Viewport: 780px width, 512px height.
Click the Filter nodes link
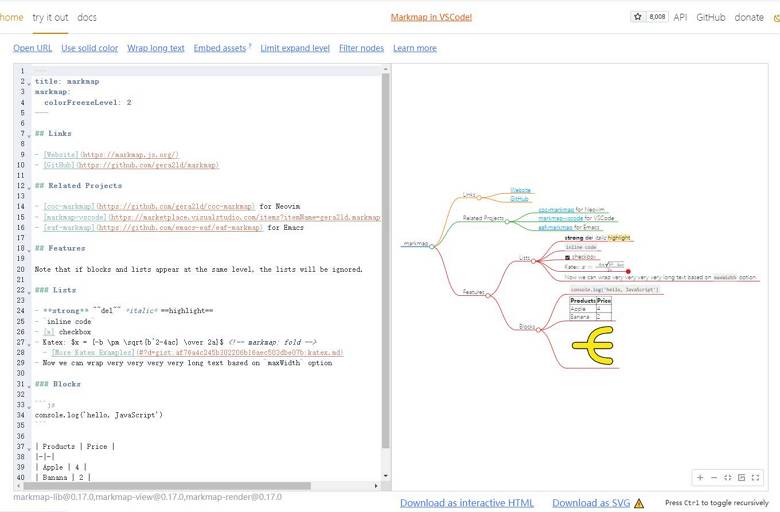[x=361, y=48]
